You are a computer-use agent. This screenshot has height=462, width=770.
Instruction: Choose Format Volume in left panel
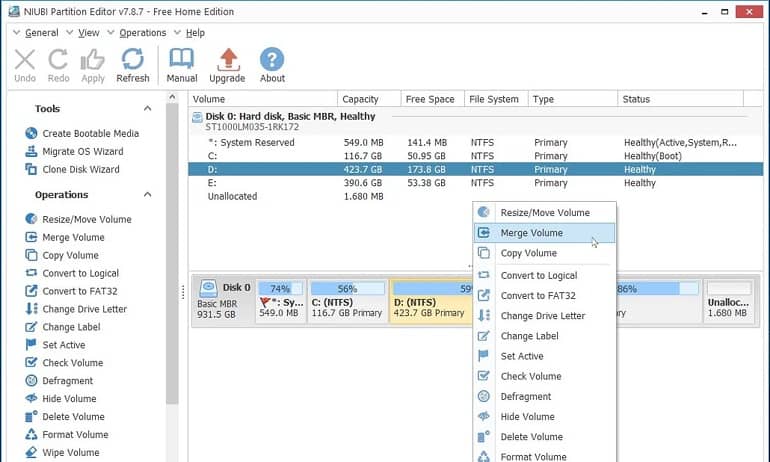point(66,435)
